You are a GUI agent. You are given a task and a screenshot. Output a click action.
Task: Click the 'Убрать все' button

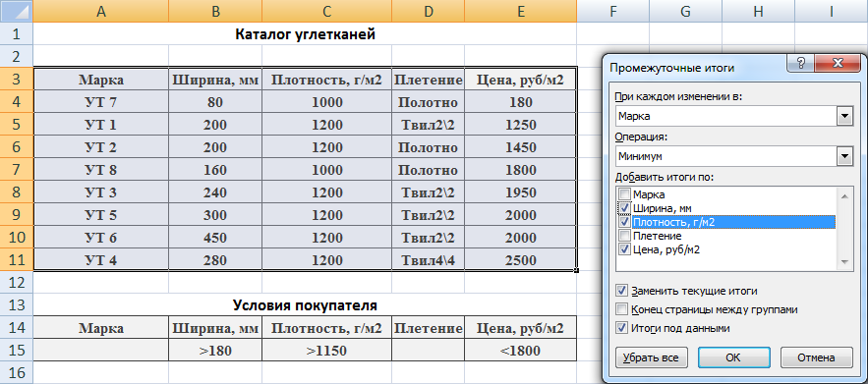[x=651, y=357]
